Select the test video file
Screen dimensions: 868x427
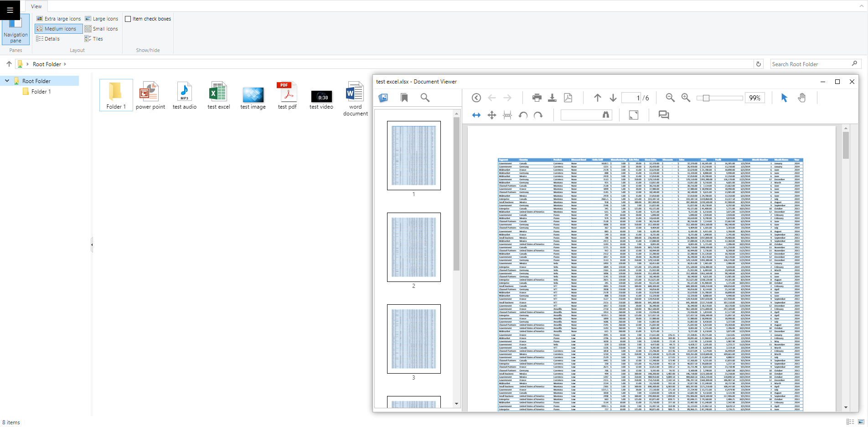click(321, 95)
